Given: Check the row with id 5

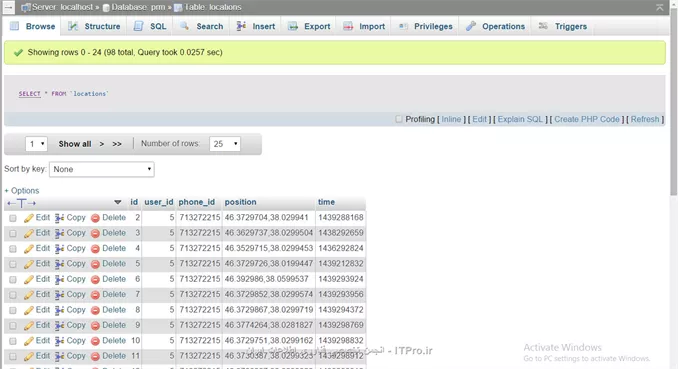Looking at the screenshot, I should coord(13,264).
